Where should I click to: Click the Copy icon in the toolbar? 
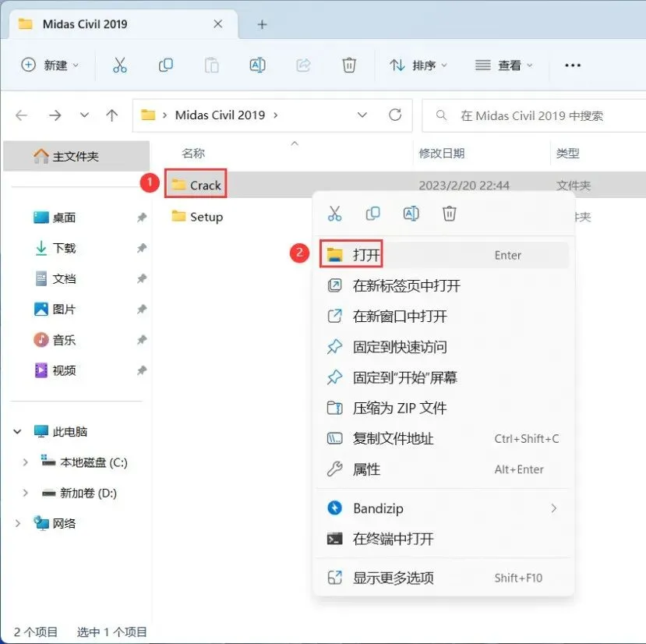point(166,65)
